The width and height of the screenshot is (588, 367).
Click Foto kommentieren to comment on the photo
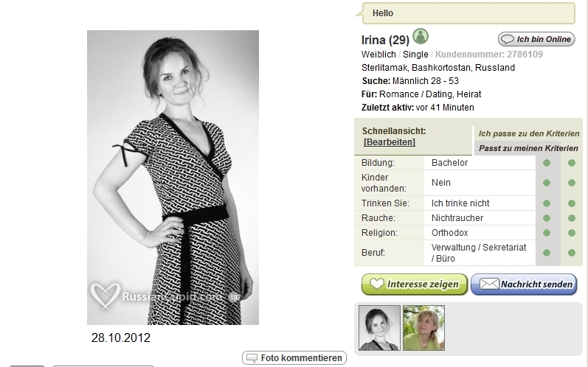tap(294, 358)
